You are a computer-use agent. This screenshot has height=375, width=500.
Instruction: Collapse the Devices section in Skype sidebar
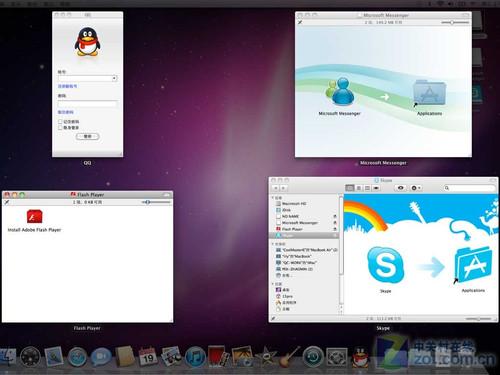(x=273, y=198)
